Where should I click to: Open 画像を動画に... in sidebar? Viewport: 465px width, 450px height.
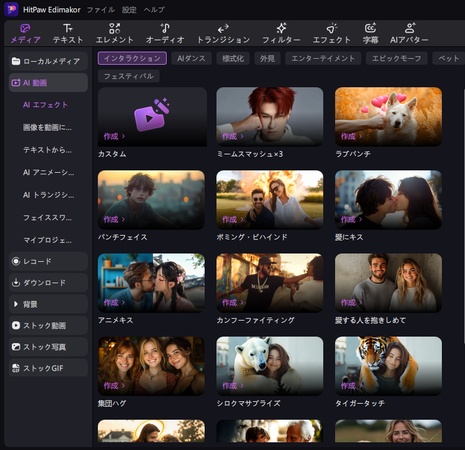pos(47,127)
